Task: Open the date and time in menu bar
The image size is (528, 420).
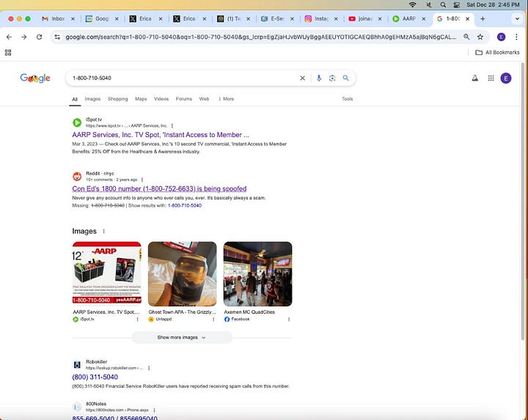Action: (493, 4)
